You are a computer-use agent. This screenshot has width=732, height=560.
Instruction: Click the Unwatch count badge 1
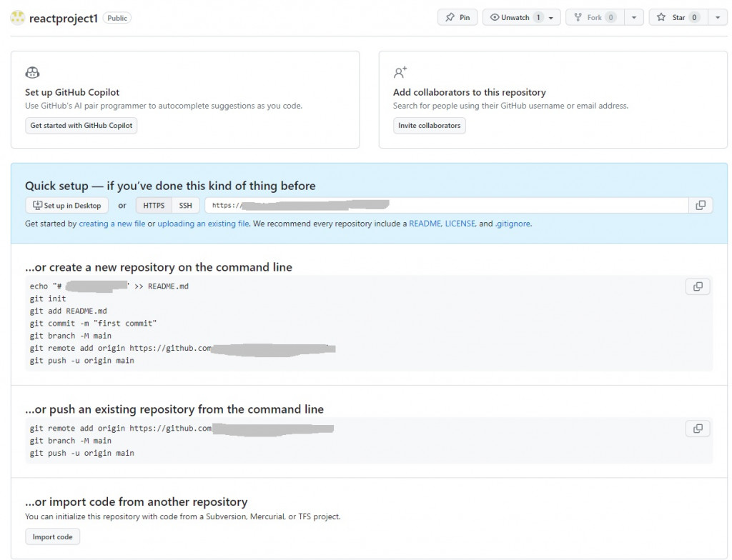(x=538, y=17)
